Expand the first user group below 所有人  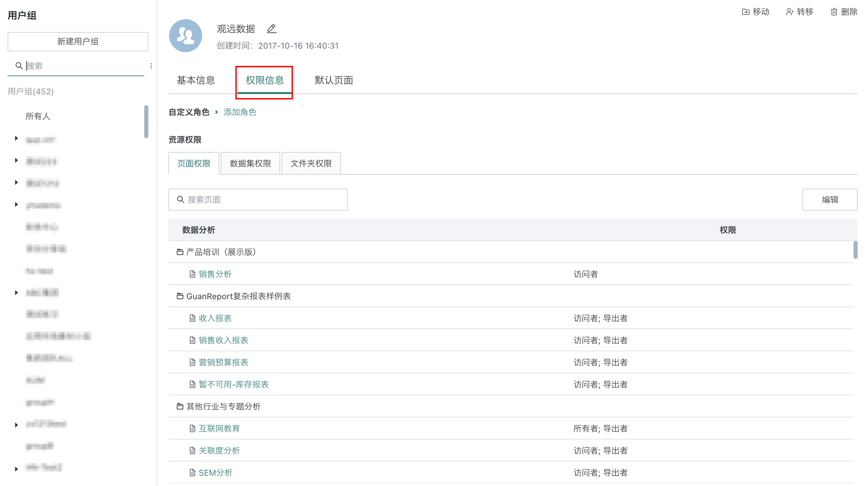pyautogui.click(x=16, y=139)
